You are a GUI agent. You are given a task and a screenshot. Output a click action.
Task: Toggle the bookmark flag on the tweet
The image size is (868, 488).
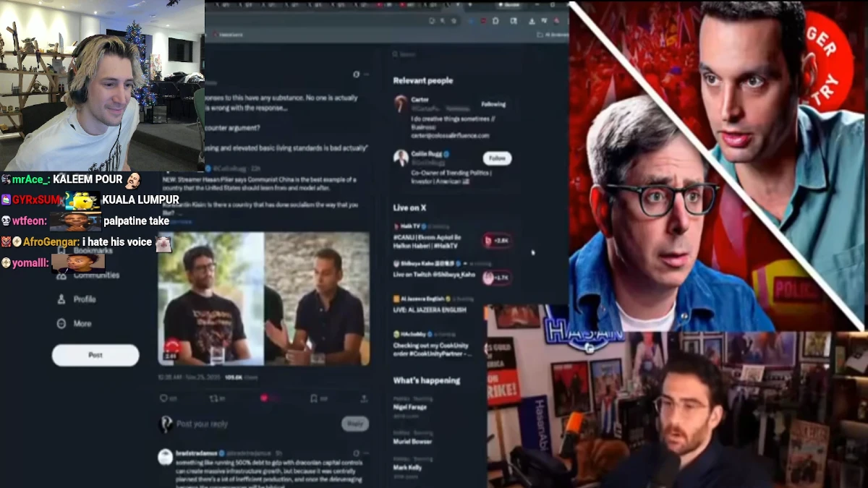click(313, 398)
